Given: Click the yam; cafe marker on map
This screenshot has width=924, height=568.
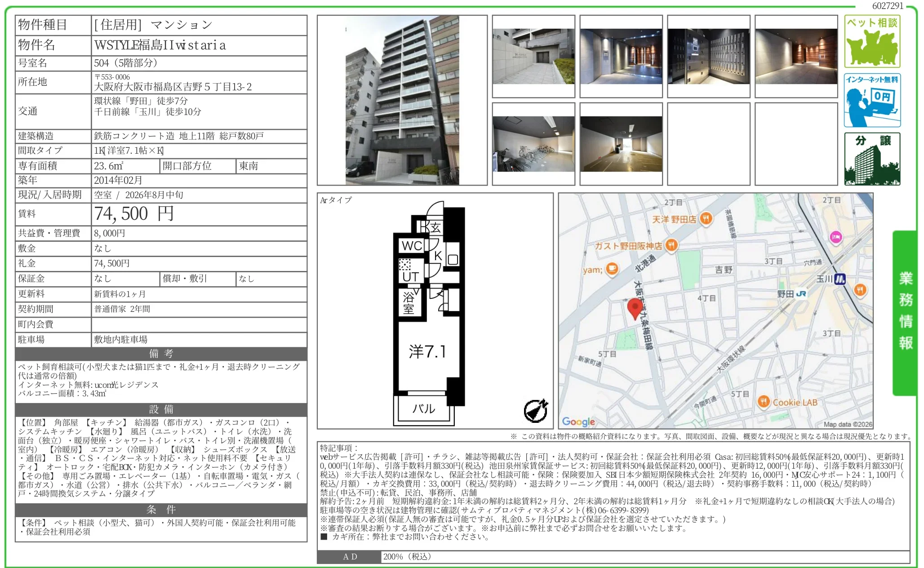Looking at the screenshot, I should [612, 269].
